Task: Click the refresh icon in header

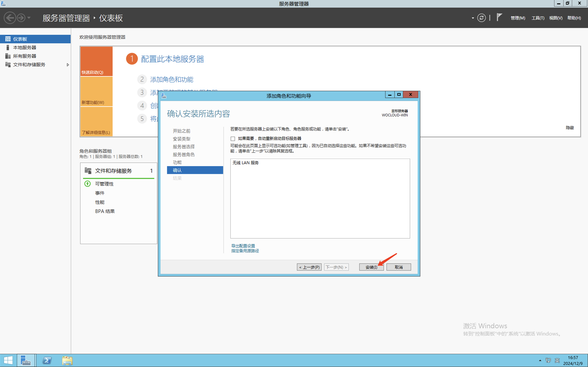Action: click(x=481, y=18)
